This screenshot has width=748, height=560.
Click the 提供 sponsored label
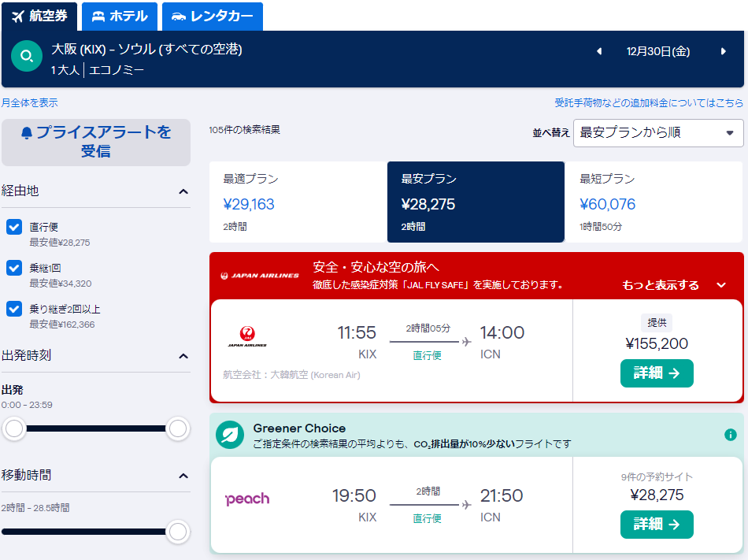point(657,323)
